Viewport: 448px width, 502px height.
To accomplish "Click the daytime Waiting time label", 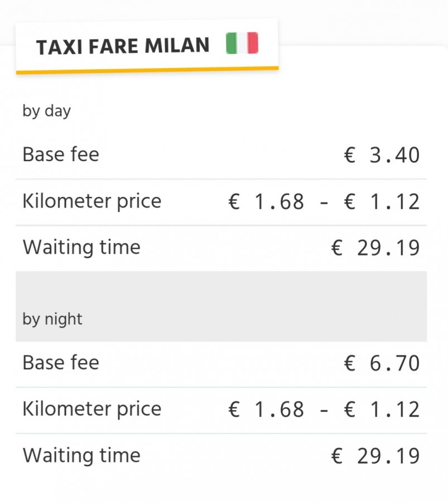I will pyautogui.click(x=81, y=247).
